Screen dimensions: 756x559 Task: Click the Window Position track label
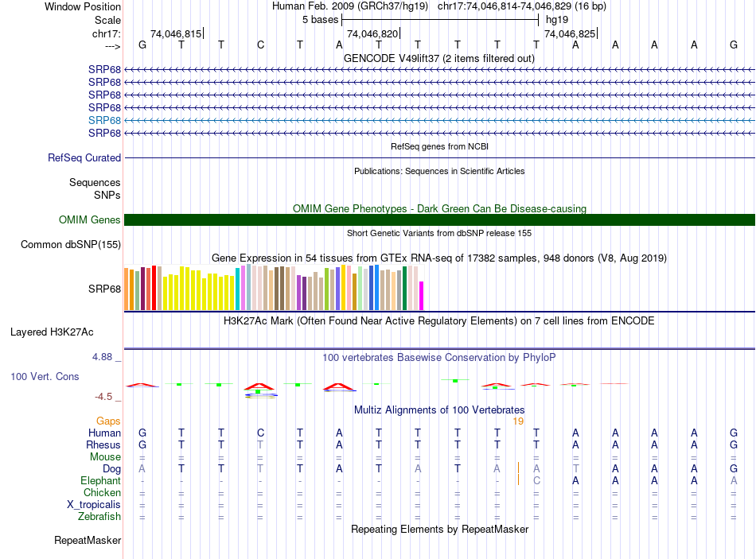(83, 6)
